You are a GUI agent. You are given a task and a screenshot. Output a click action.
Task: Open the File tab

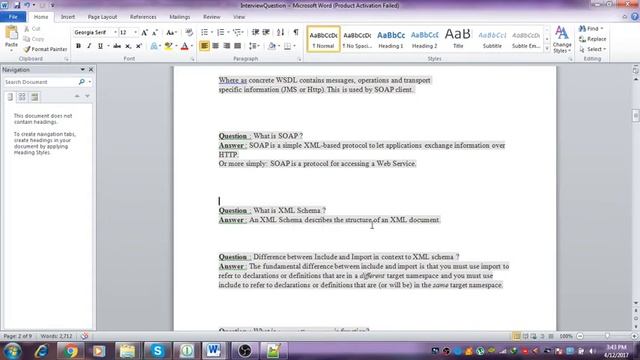pyautogui.click(x=13, y=17)
